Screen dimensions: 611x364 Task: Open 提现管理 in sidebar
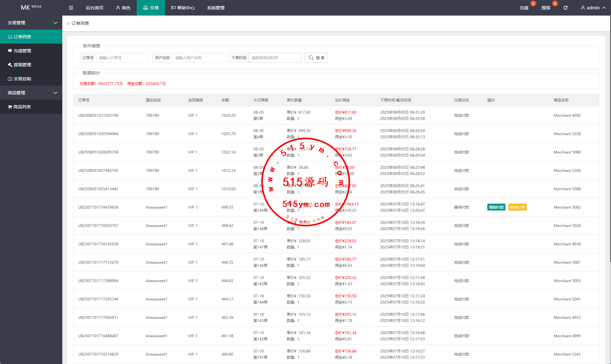22,65
